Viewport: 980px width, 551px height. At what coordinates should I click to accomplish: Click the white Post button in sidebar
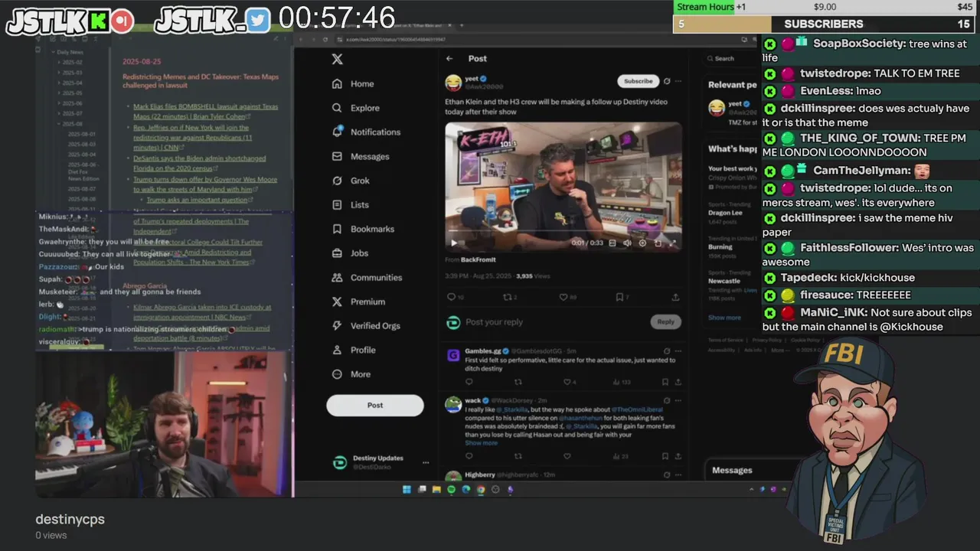[375, 406]
